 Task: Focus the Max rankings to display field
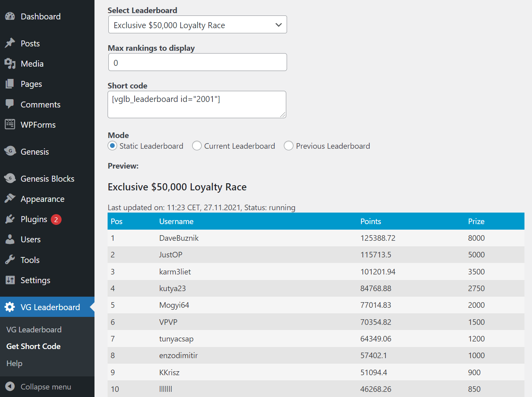[197, 62]
